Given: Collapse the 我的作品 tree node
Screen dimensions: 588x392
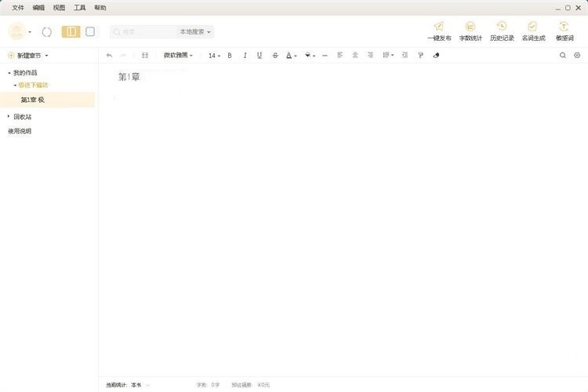Looking at the screenshot, I should (x=9, y=73).
